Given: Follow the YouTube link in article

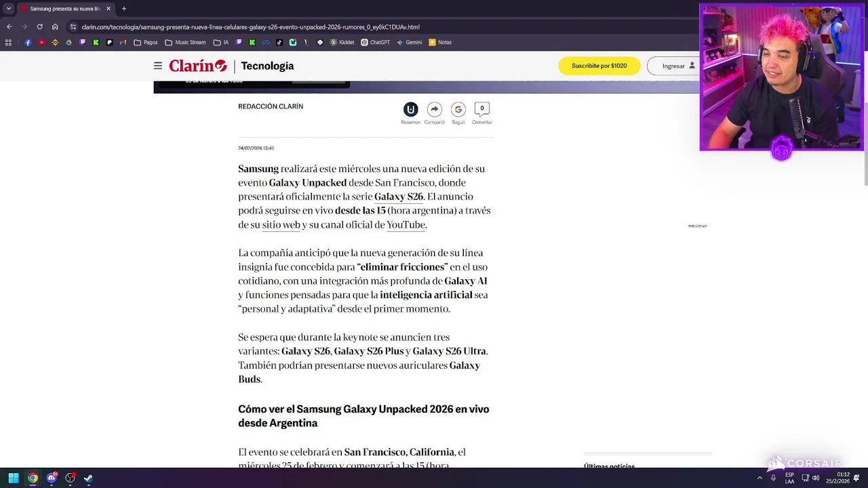Looking at the screenshot, I should pyautogui.click(x=406, y=225).
